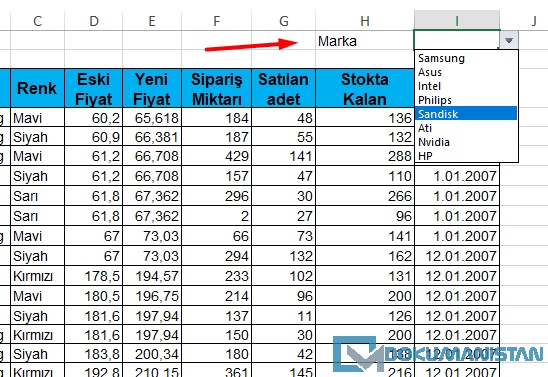Click cell with stock value 162
548x377 pixels.
[365, 256]
